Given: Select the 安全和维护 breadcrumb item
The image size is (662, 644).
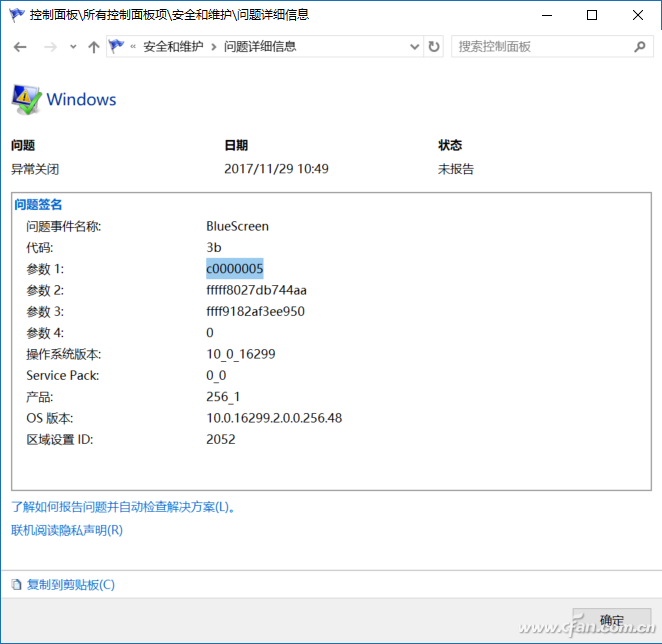Looking at the screenshot, I should point(171,47).
